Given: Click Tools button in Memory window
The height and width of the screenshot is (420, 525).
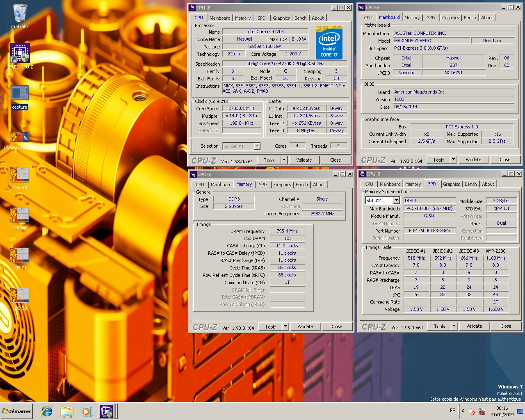Looking at the screenshot, I should [270, 326].
